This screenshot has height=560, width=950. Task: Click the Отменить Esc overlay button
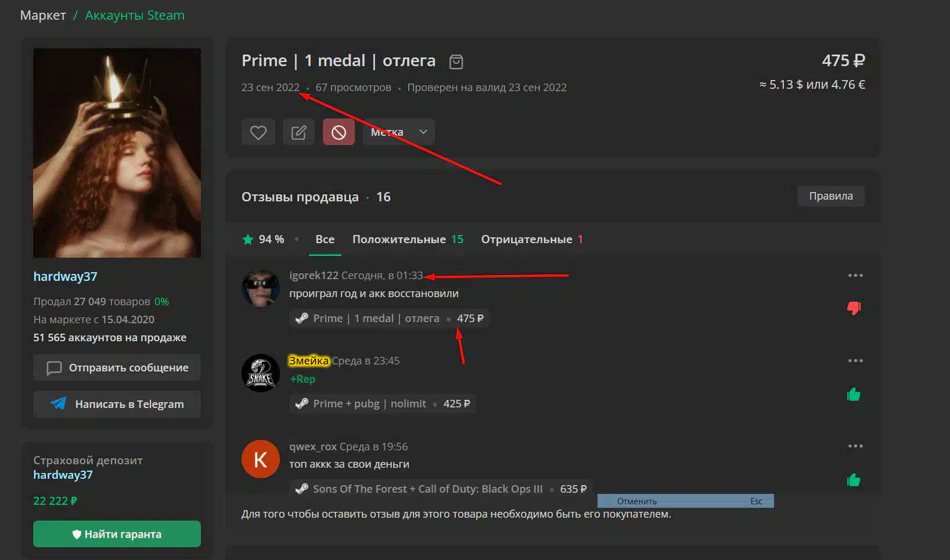pos(685,501)
